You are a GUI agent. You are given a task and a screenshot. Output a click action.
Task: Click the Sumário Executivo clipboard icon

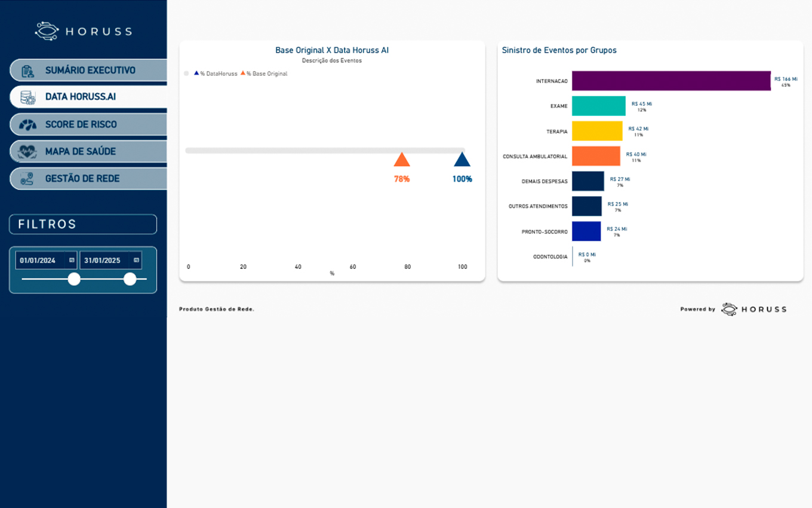[27, 71]
